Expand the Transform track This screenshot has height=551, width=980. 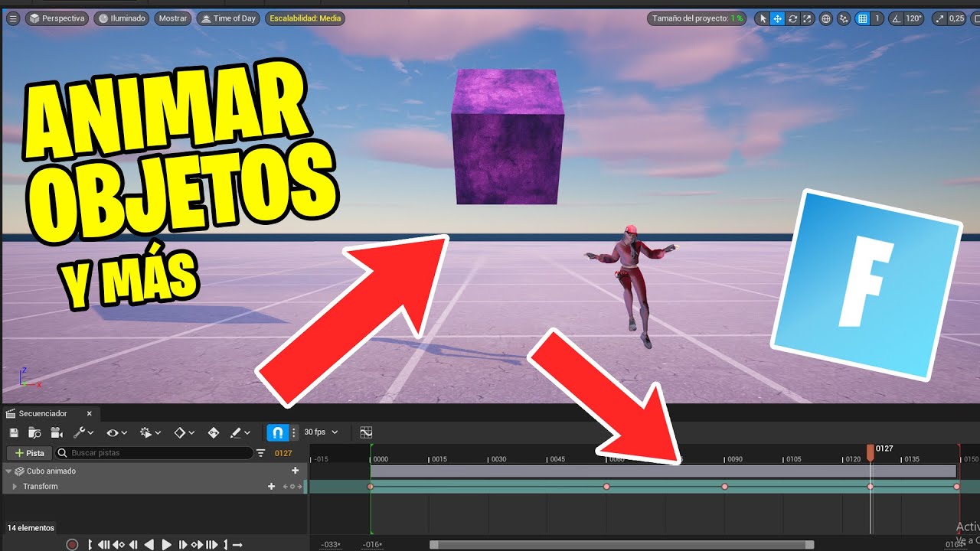pyautogui.click(x=15, y=487)
